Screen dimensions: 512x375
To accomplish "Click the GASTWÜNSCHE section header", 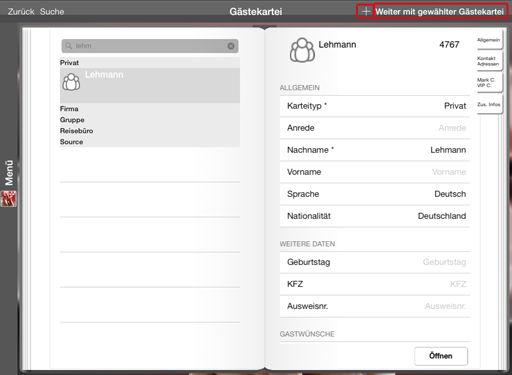I will pyautogui.click(x=307, y=334).
